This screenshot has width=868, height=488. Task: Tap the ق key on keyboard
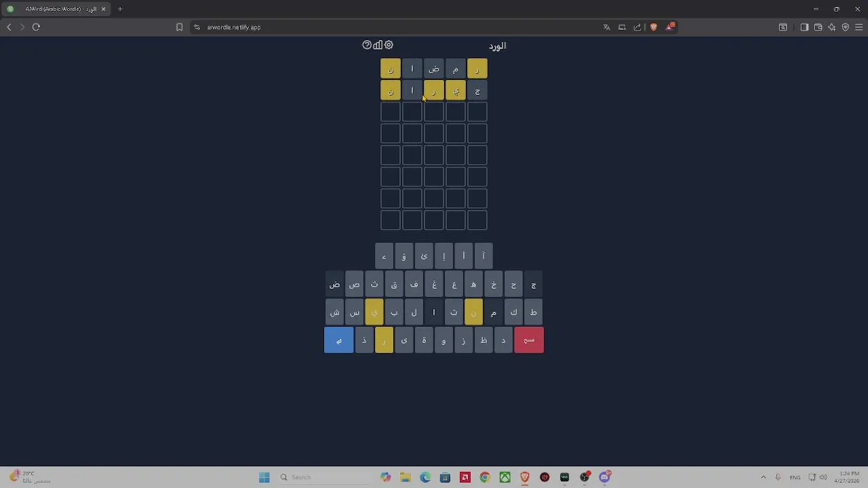(394, 284)
